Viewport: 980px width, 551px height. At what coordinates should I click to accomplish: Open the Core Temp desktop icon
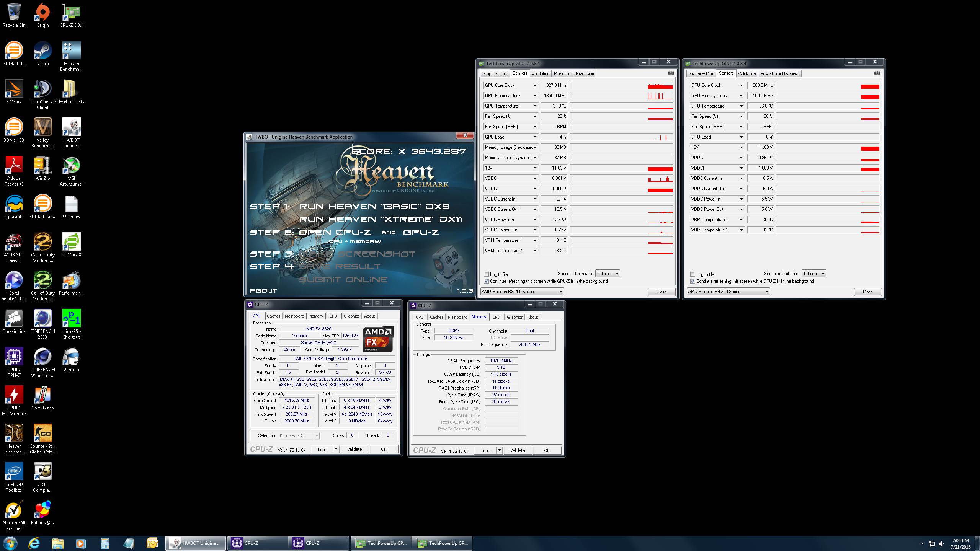[42, 398]
